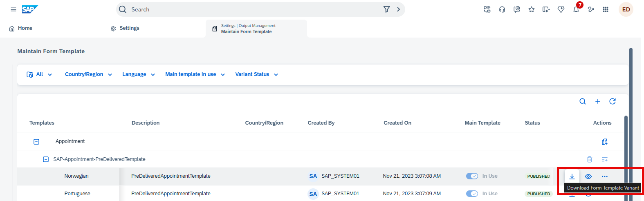Delete SAP-Appointment-PreDeliveredTemplate with trash icon

coord(590,159)
